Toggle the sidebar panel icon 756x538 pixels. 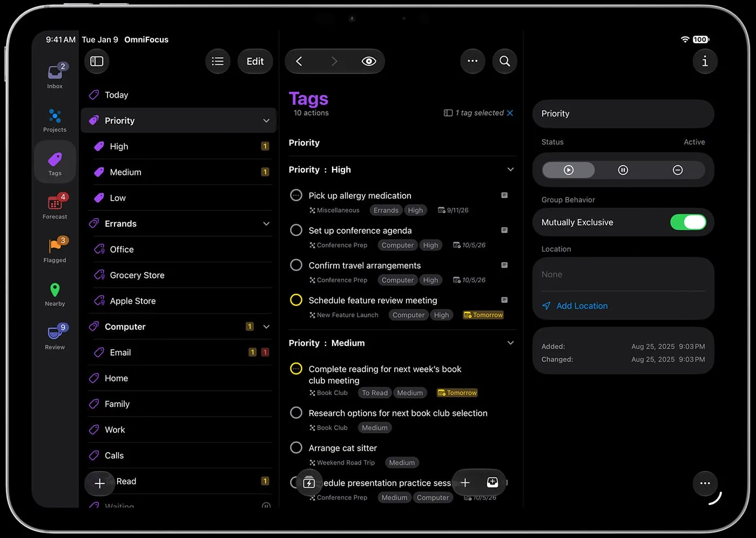(x=97, y=62)
